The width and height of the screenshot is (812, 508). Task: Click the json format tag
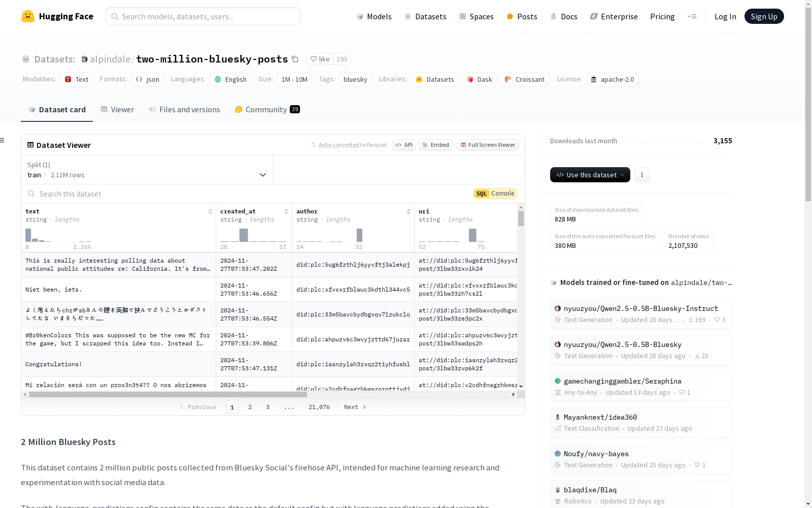click(x=148, y=79)
